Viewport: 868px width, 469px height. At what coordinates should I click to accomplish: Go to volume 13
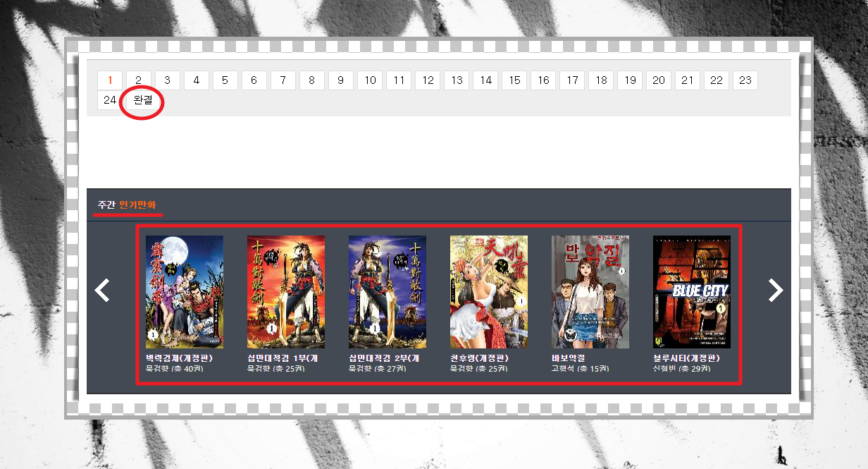(x=457, y=80)
